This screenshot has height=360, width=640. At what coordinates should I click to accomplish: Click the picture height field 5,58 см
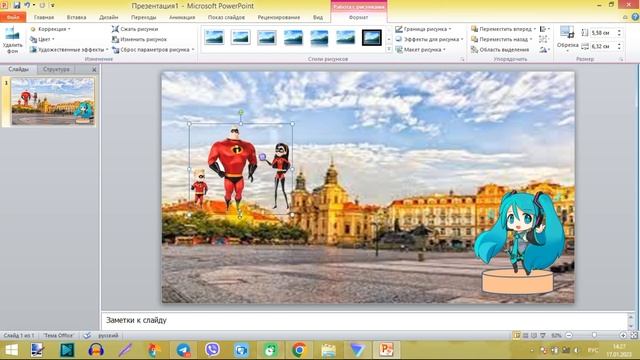click(602, 33)
